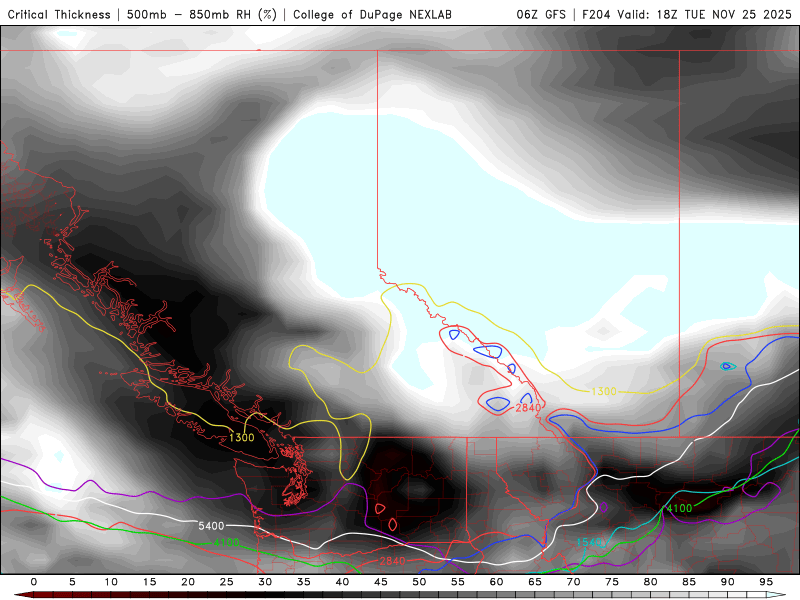Select the "30" value on the color scale

265,582
